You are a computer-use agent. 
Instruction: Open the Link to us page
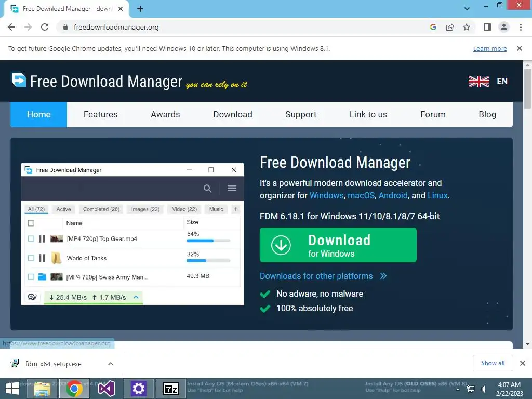point(368,115)
